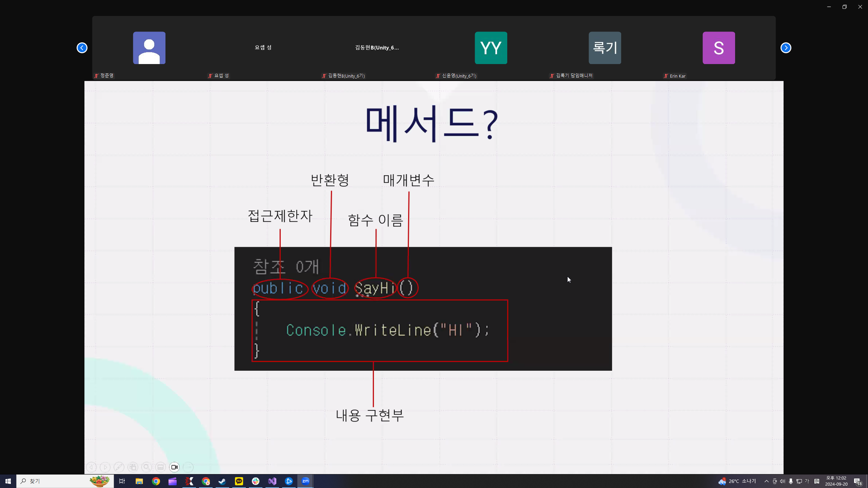This screenshot has height=488, width=868.
Task: Open notification center with 18 notifications
Action: coord(858,481)
